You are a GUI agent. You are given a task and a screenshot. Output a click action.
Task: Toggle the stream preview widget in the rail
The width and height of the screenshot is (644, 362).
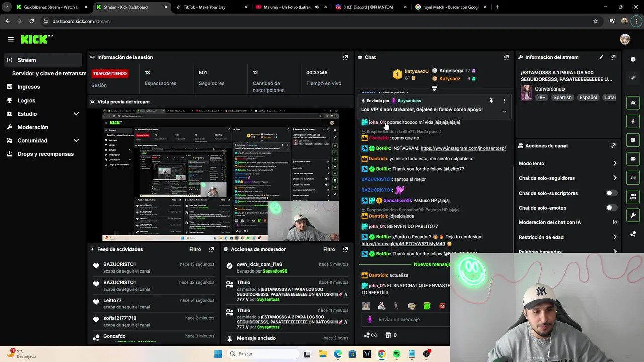[633, 103]
